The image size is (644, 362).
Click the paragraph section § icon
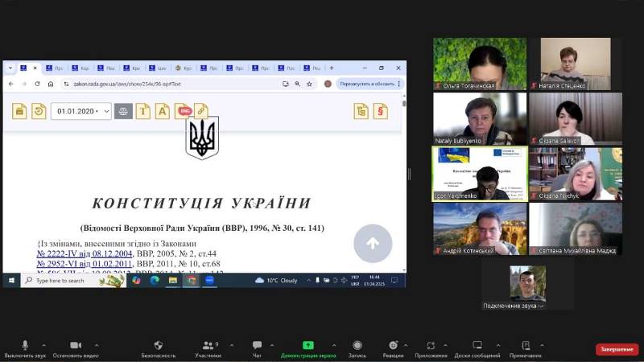pos(381,111)
